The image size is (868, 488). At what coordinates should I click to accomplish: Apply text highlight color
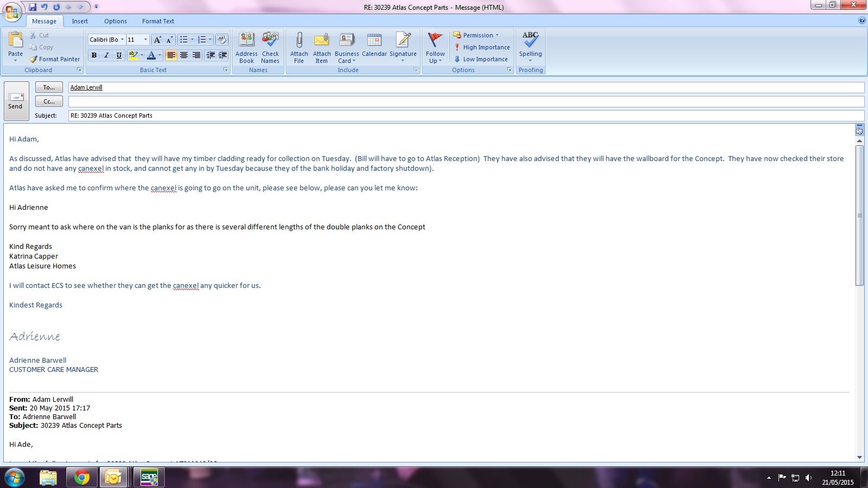133,55
